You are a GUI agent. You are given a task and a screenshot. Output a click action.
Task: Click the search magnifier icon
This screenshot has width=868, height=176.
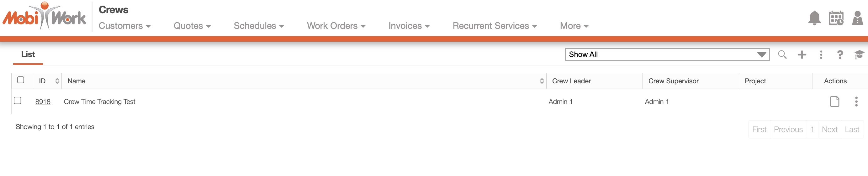pos(782,54)
